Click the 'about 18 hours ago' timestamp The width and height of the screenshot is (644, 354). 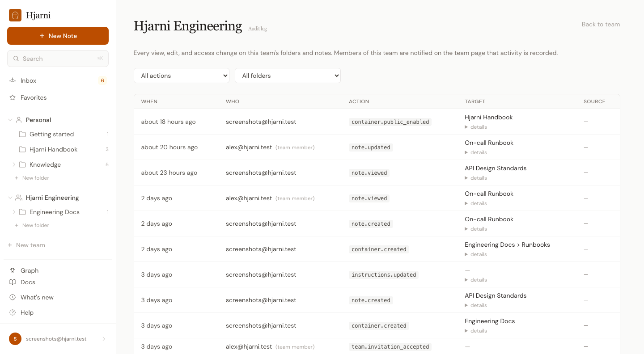(168, 122)
